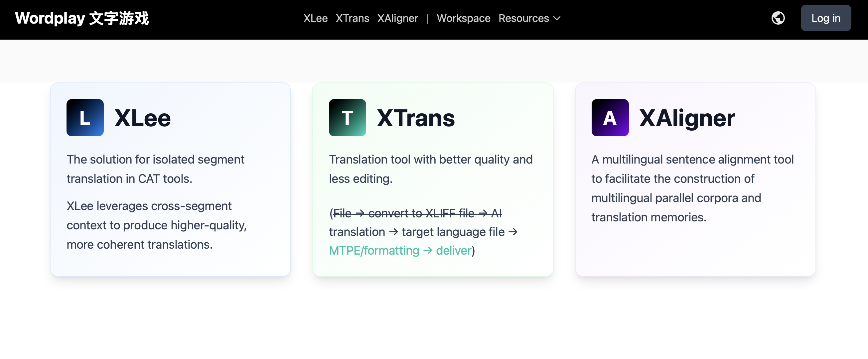This screenshot has width=868, height=359.
Task: Open the XTrans menu item
Action: tap(353, 18)
